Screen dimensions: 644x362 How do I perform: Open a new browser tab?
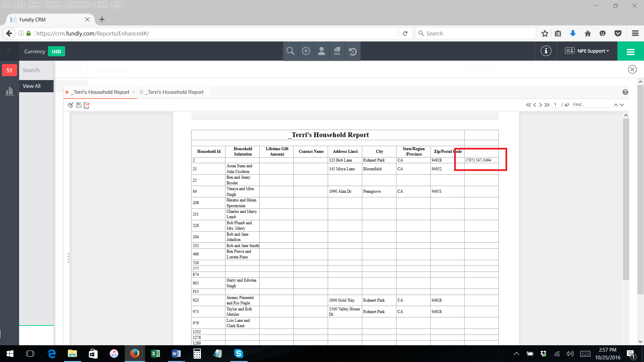(102, 19)
